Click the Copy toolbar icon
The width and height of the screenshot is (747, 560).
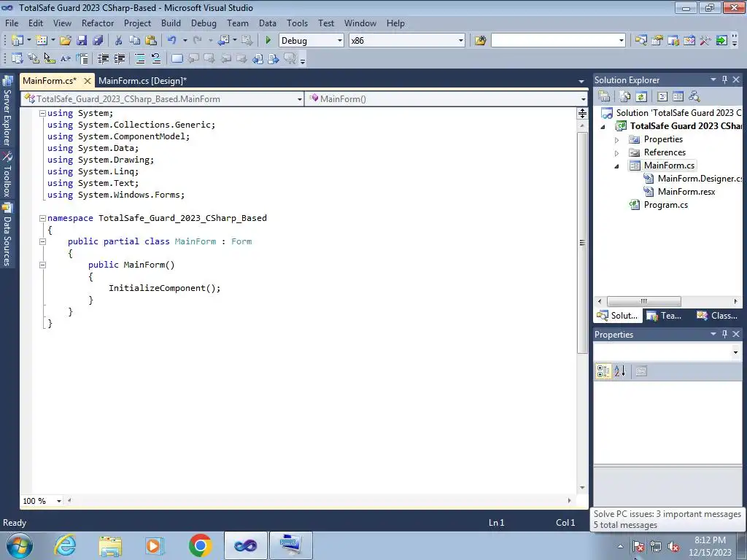click(135, 41)
